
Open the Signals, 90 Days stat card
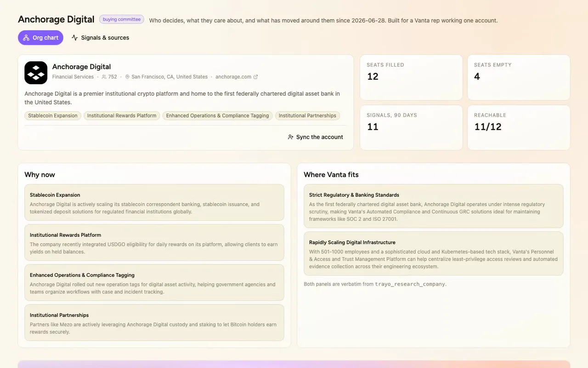tap(411, 127)
